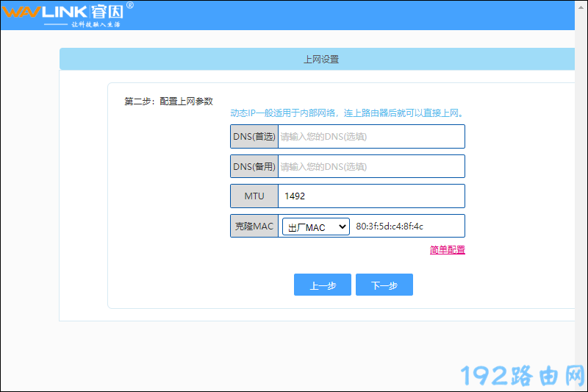Click the MTU label box
The height and width of the screenshot is (392, 588).
click(254, 196)
